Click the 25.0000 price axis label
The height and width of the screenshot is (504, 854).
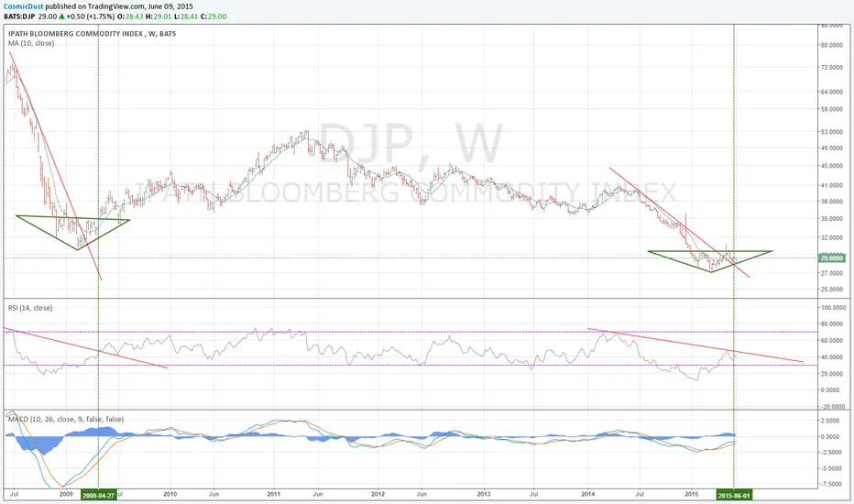tap(832, 290)
